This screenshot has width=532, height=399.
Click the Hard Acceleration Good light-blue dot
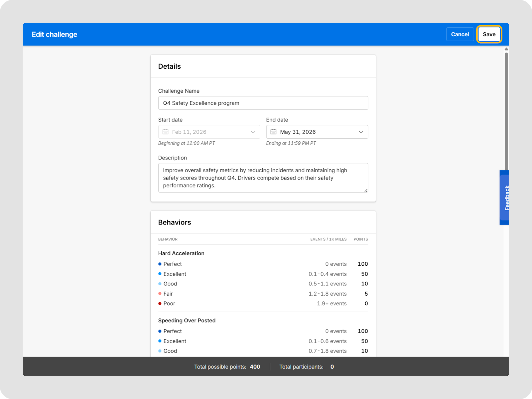pyautogui.click(x=160, y=284)
